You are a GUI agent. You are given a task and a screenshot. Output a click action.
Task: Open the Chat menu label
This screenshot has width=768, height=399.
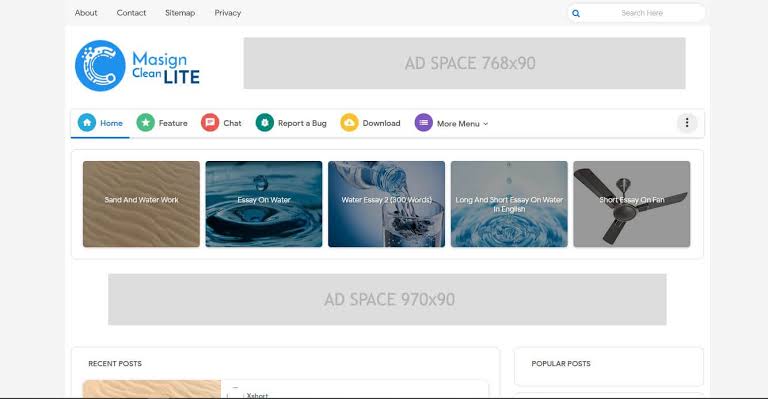(x=232, y=123)
